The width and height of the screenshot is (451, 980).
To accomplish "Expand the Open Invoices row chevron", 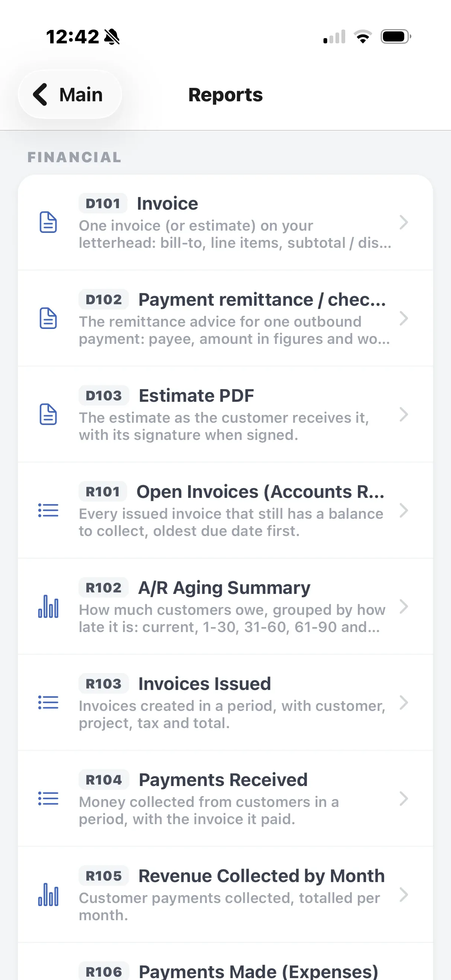I will [404, 510].
